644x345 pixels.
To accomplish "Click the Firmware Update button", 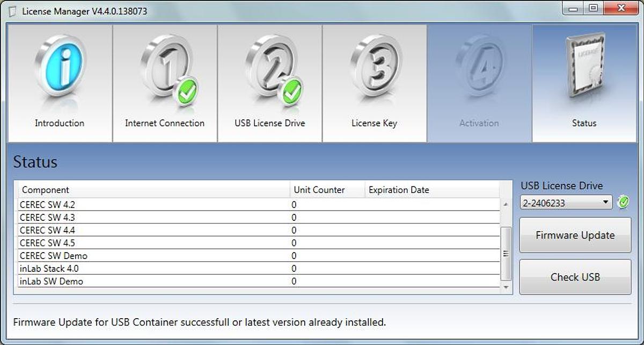I will (x=575, y=235).
